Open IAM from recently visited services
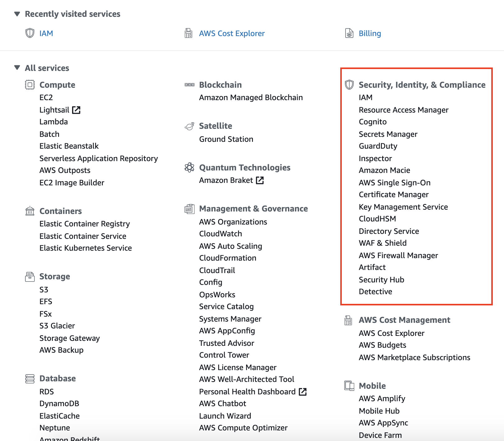 tap(46, 33)
